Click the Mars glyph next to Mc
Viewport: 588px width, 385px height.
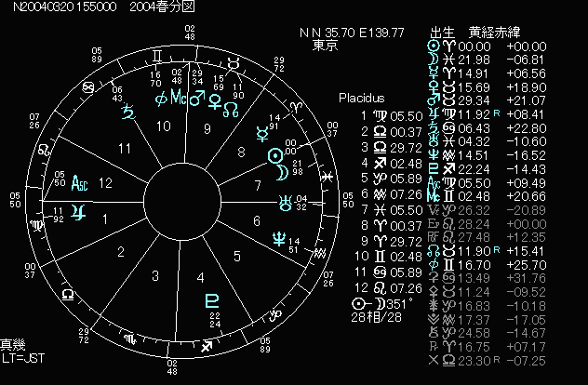click(x=196, y=99)
